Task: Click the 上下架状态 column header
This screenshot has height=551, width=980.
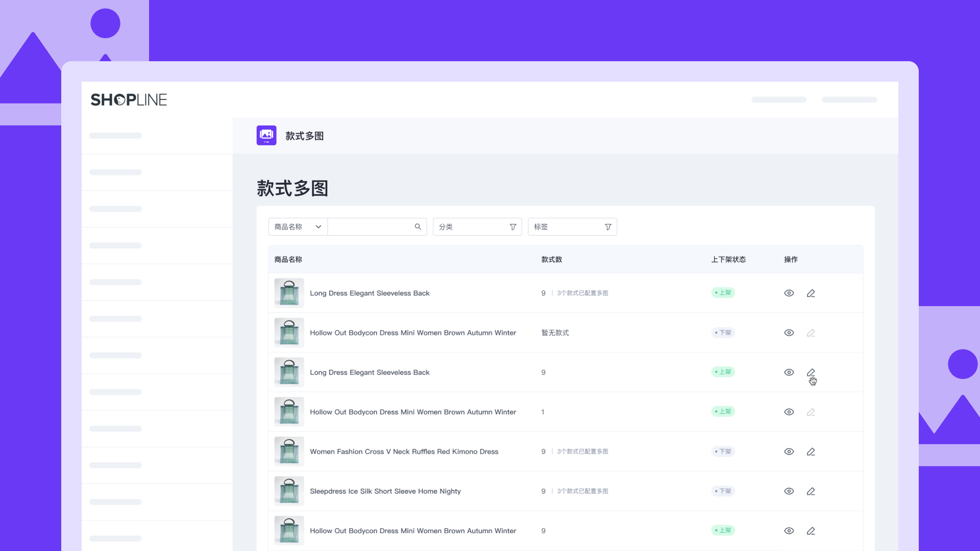Action: pyautogui.click(x=728, y=260)
